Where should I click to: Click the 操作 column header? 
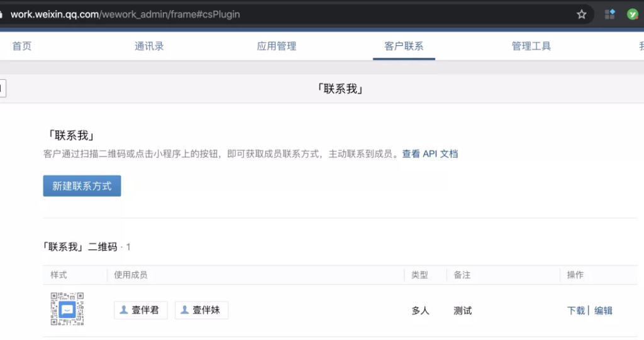575,275
